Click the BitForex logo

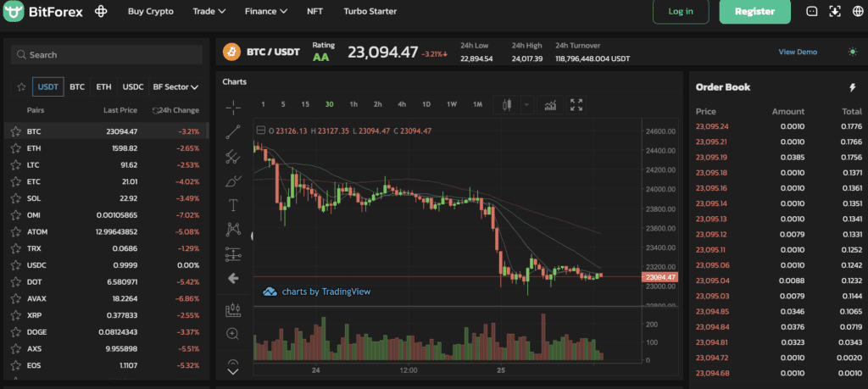[x=42, y=11]
